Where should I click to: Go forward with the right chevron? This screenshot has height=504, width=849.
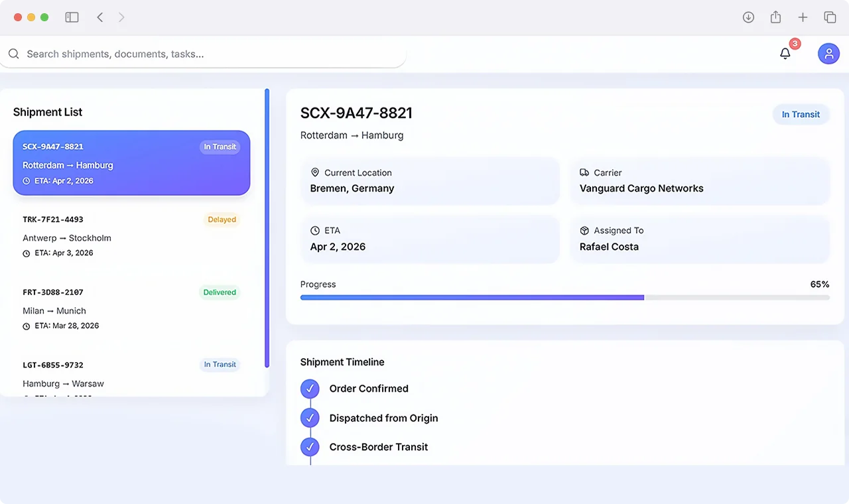pyautogui.click(x=121, y=17)
